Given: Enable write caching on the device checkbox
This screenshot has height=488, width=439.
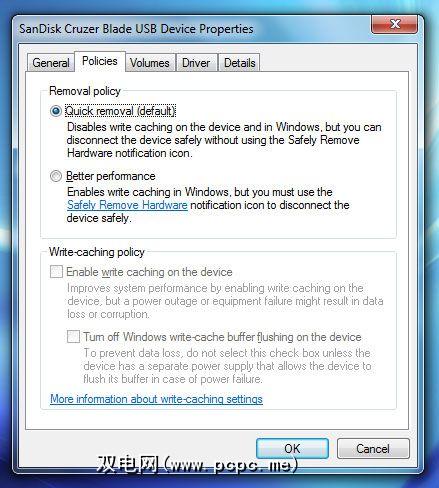Looking at the screenshot, I should (x=56, y=272).
